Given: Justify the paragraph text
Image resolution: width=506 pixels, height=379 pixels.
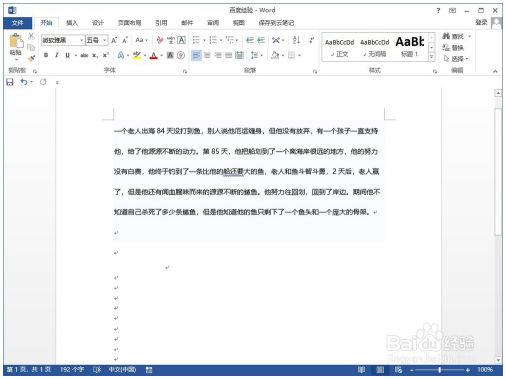Looking at the screenshot, I should coord(229,55).
